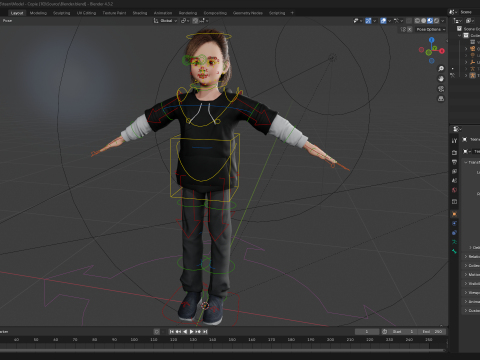Image resolution: width=480 pixels, height=360 pixels.
Task: Select solid viewport shading
Action: 424,21
